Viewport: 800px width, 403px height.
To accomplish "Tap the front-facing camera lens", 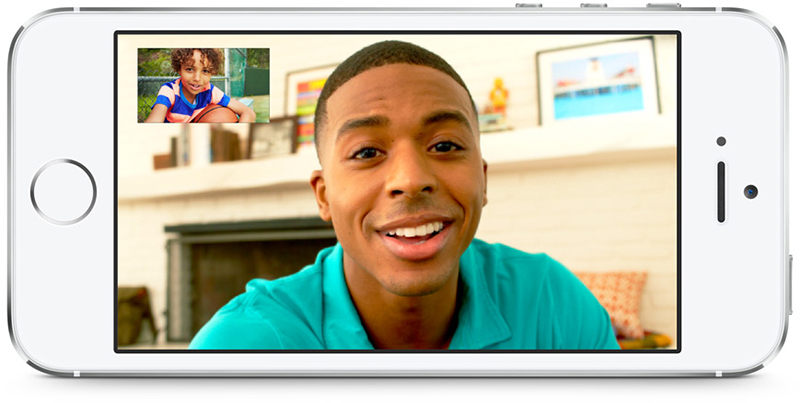I will pos(750,191).
